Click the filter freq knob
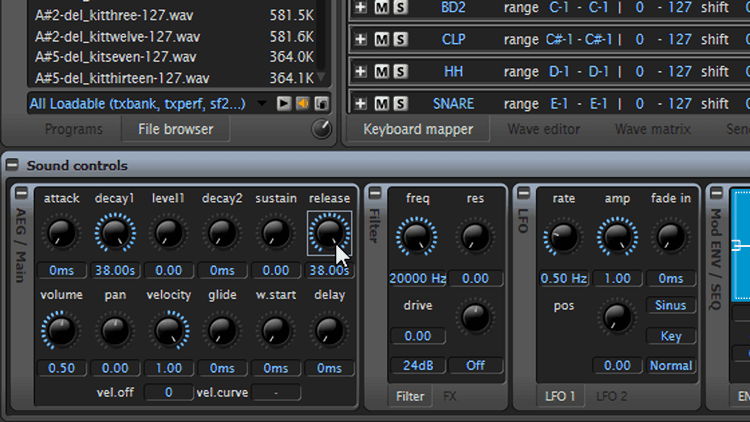The width and height of the screenshot is (750, 422). click(x=417, y=237)
